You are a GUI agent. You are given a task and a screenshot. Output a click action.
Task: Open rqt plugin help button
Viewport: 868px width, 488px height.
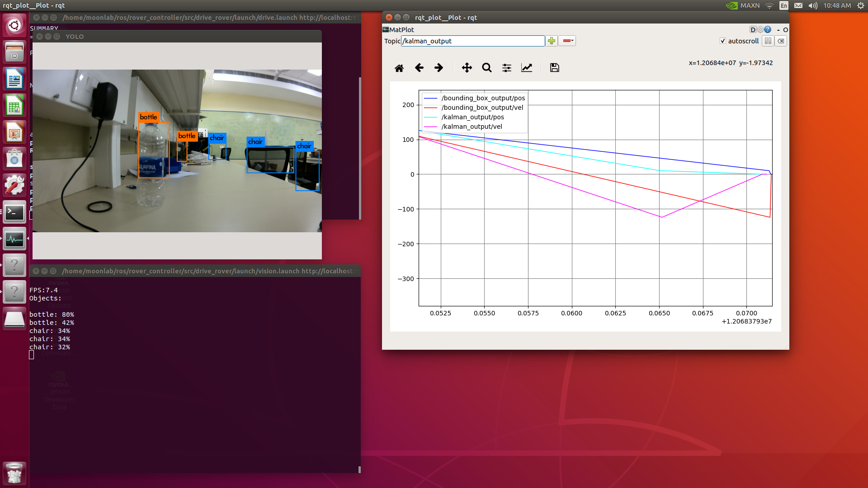[x=768, y=30]
